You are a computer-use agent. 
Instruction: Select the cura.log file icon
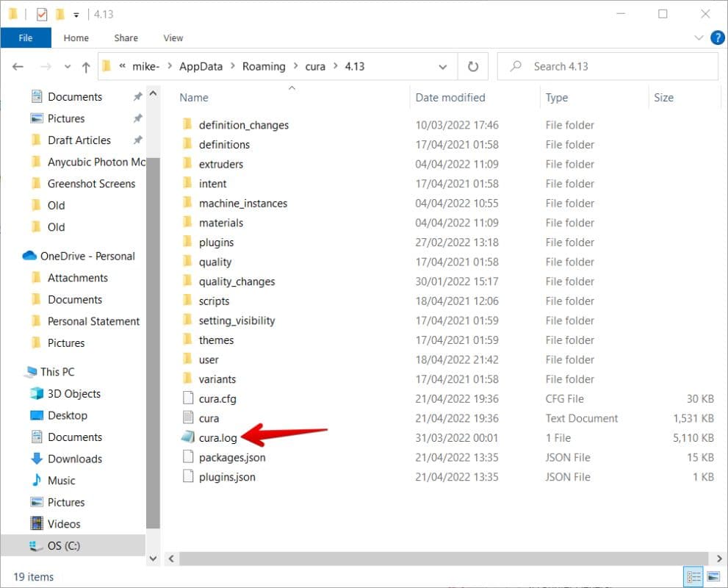(x=188, y=437)
